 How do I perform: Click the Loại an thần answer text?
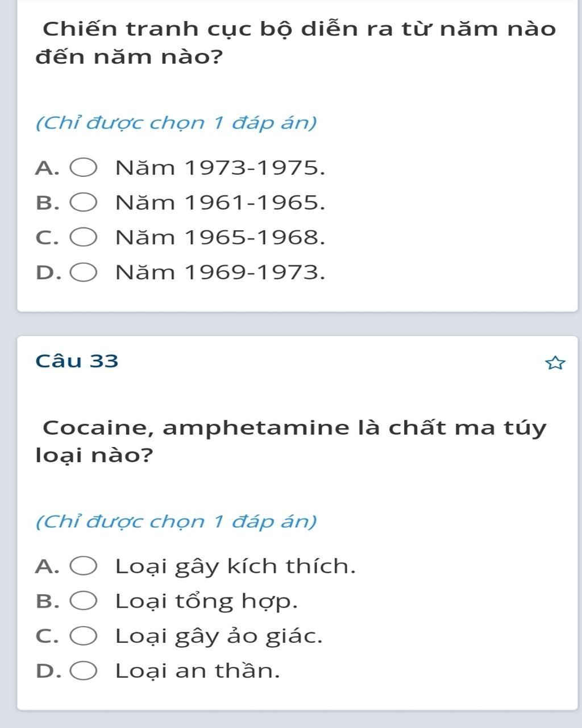click(x=198, y=671)
